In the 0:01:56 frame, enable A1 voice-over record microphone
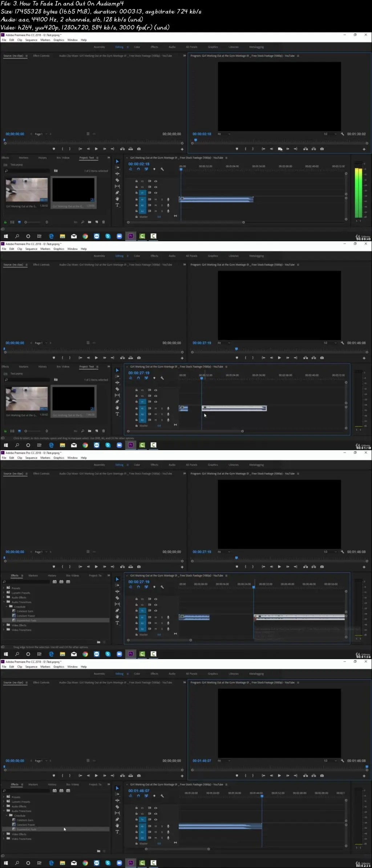Image resolution: width=372 pixels, height=868 pixels. click(x=168, y=617)
